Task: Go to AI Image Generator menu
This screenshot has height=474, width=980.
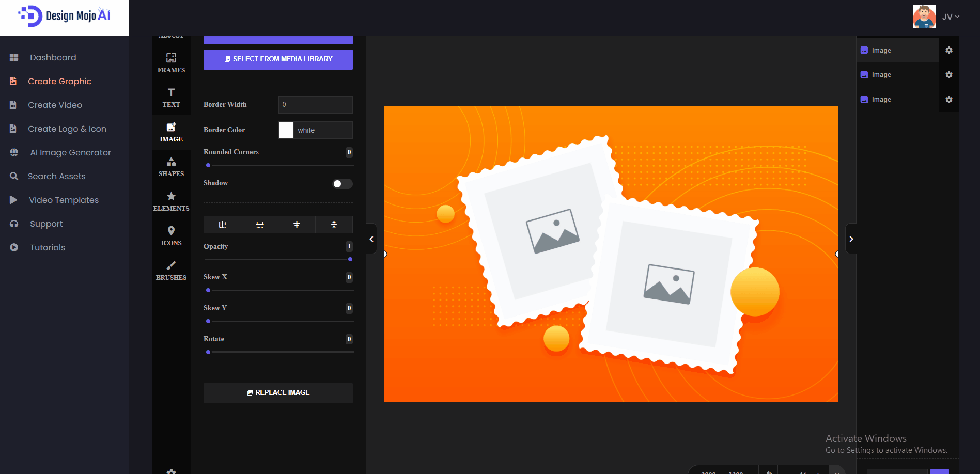Action: [70, 152]
